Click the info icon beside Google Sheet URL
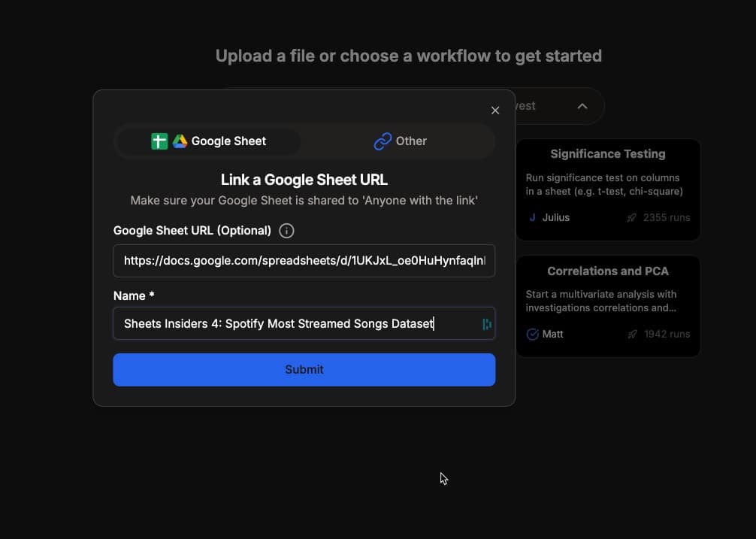Viewport: 756px width, 539px height. [x=286, y=231]
